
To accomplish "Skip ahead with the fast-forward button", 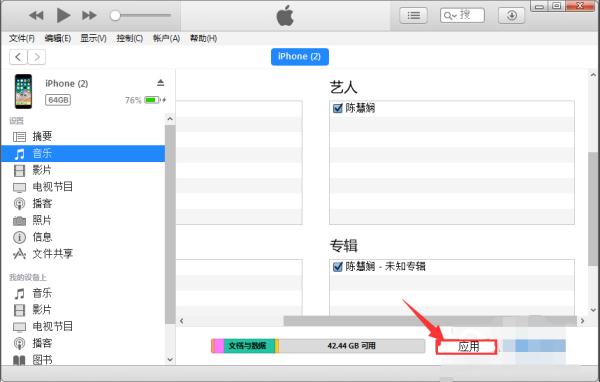I will [89, 16].
